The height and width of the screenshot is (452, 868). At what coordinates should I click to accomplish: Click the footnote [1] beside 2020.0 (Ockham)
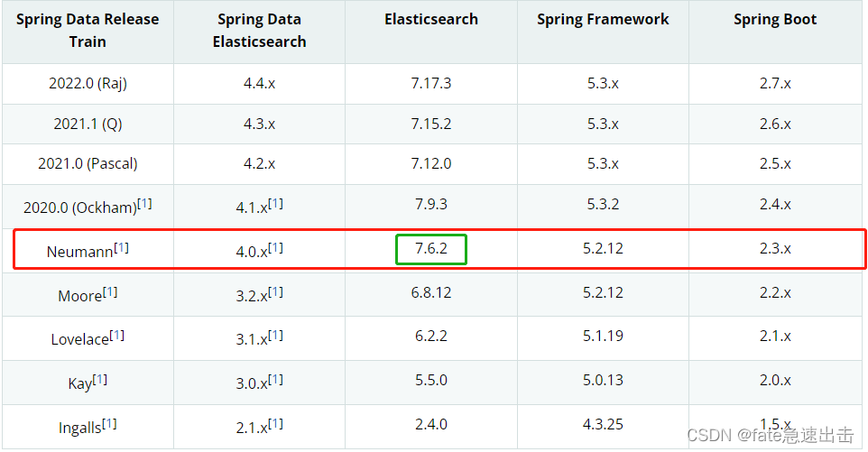[144, 204]
